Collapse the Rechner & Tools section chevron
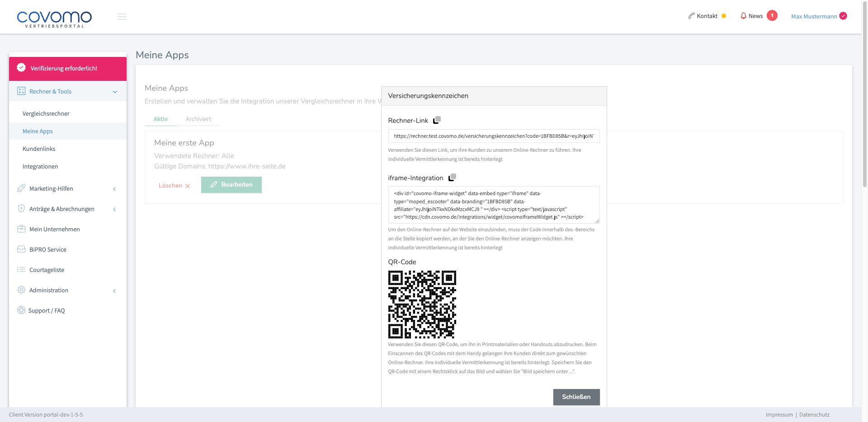868x422 pixels. click(115, 92)
